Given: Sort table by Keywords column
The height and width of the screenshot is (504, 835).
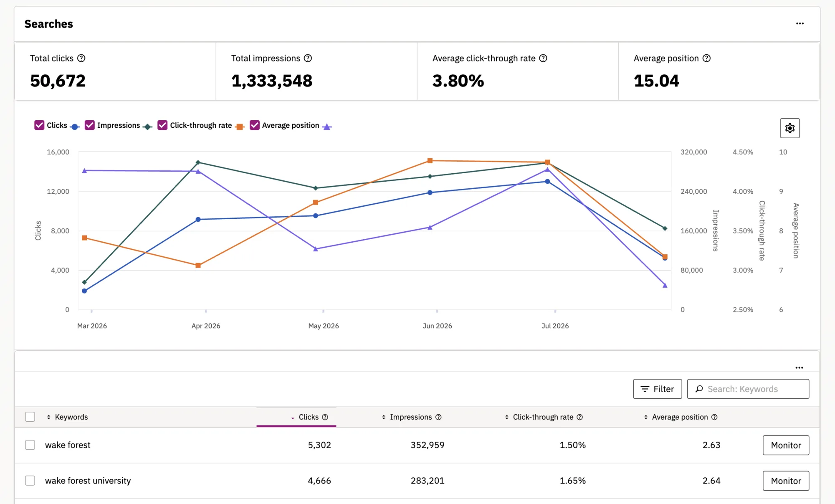Looking at the screenshot, I should pos(67,417).
